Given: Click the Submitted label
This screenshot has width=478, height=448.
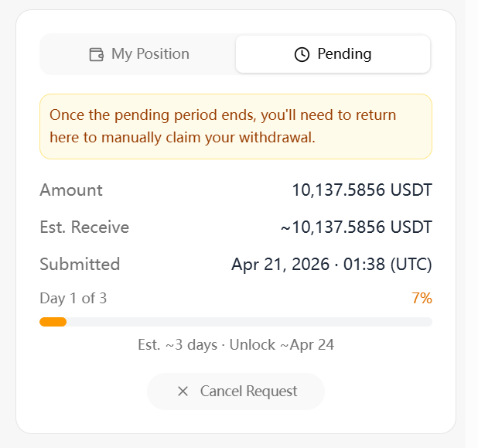Looking at the screenshot, I should pos(80,265).
